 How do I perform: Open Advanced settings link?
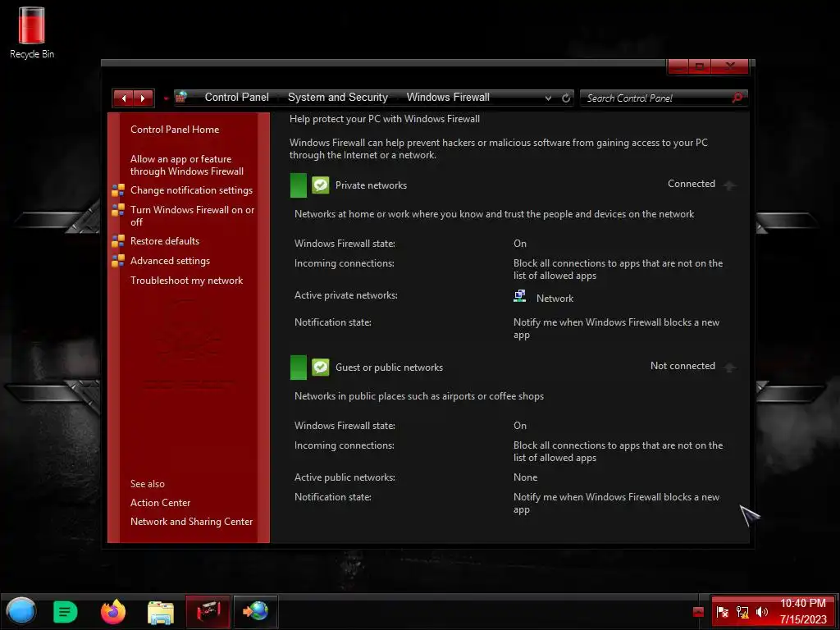point(170,261)
